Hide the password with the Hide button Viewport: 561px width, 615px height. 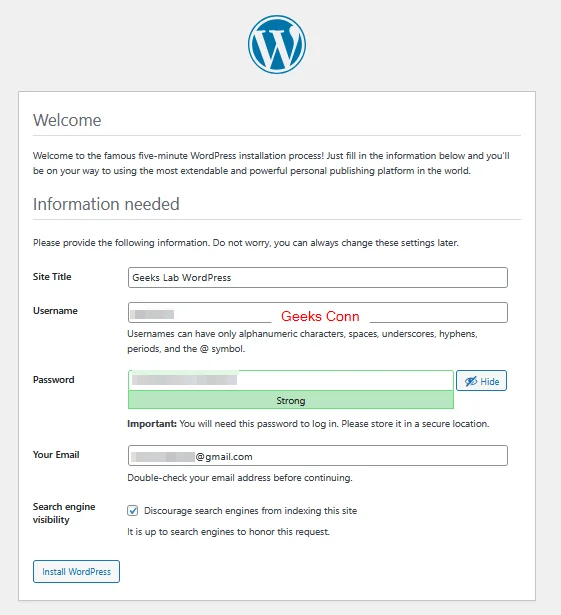click(481, 381)
